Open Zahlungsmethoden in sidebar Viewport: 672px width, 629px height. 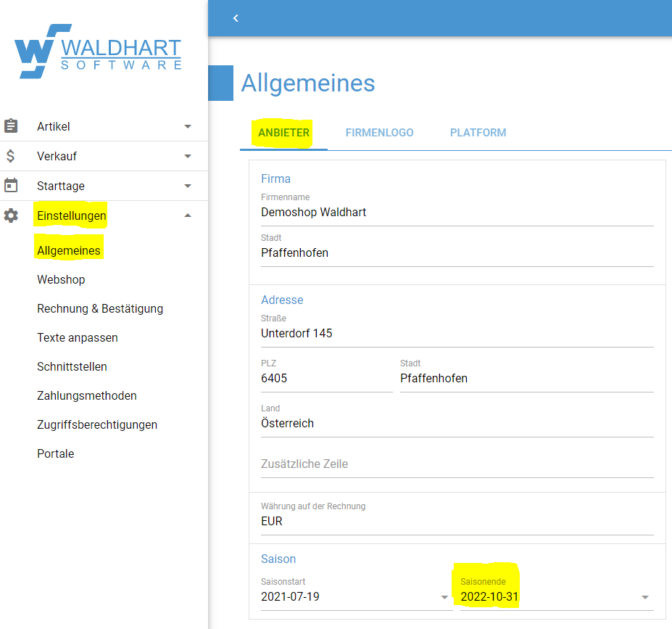[87, 395]
